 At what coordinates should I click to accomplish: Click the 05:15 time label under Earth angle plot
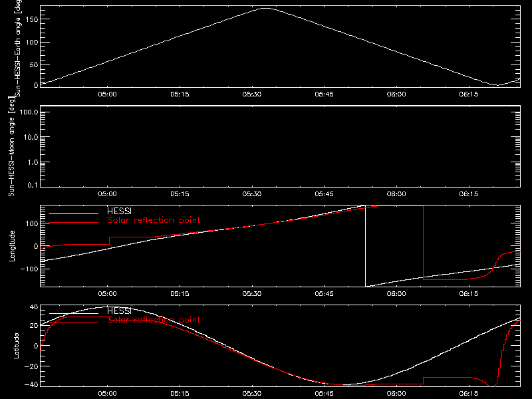click(180, 94)
